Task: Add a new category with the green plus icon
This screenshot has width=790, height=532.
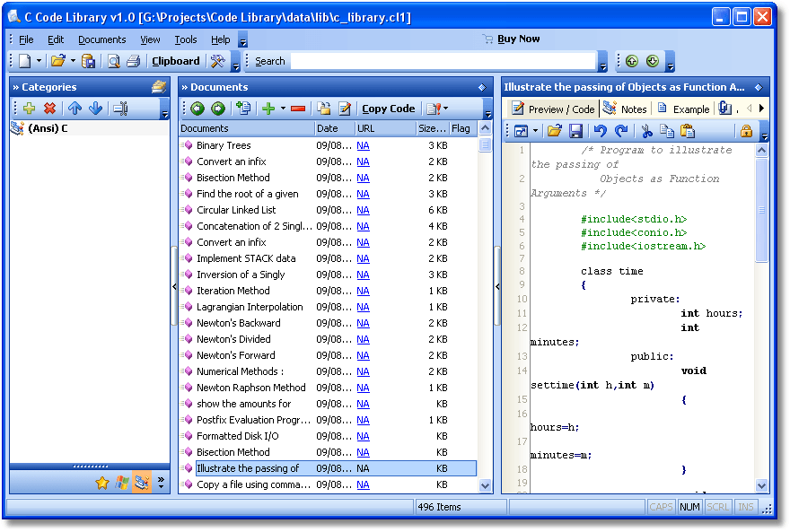Action: point(29,109)
